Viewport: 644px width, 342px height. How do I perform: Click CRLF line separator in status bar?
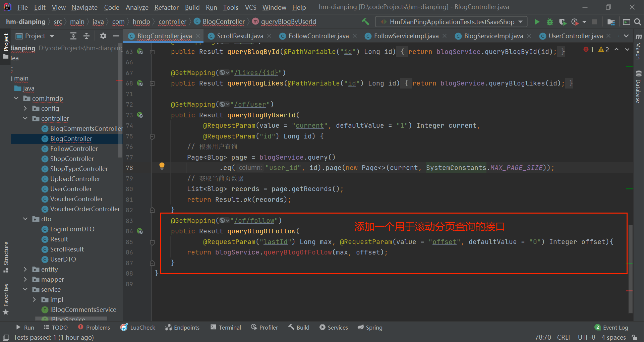click(x=564, y=337)
